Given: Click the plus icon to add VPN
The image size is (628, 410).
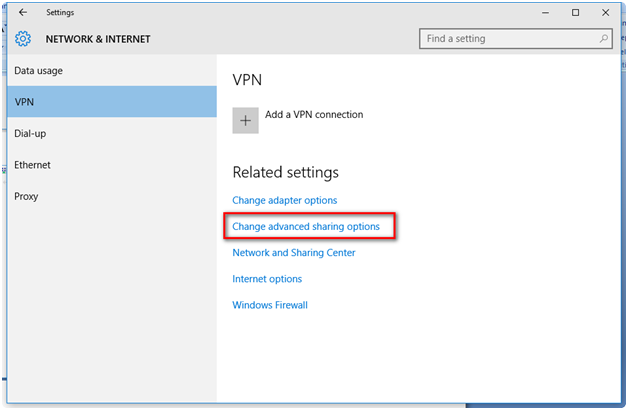Looking at the screenshot, I should coord(245,120).
